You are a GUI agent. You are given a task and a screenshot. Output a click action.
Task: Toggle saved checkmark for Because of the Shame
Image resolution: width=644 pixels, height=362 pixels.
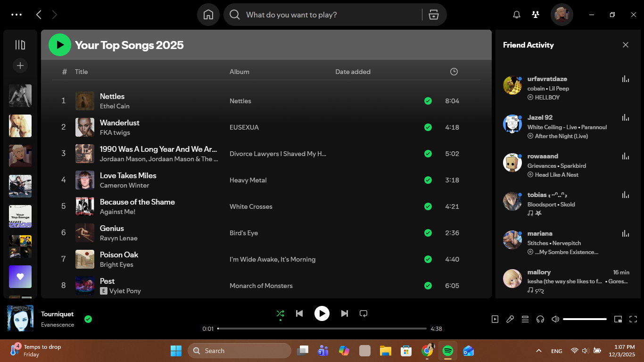[x=428, y=206]
